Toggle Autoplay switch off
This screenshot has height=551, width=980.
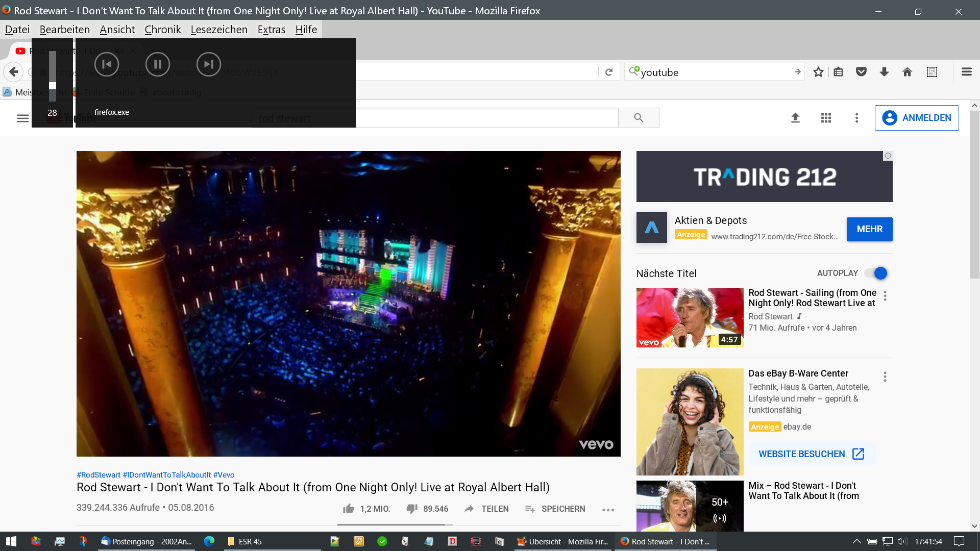click(x=876, y=273)
